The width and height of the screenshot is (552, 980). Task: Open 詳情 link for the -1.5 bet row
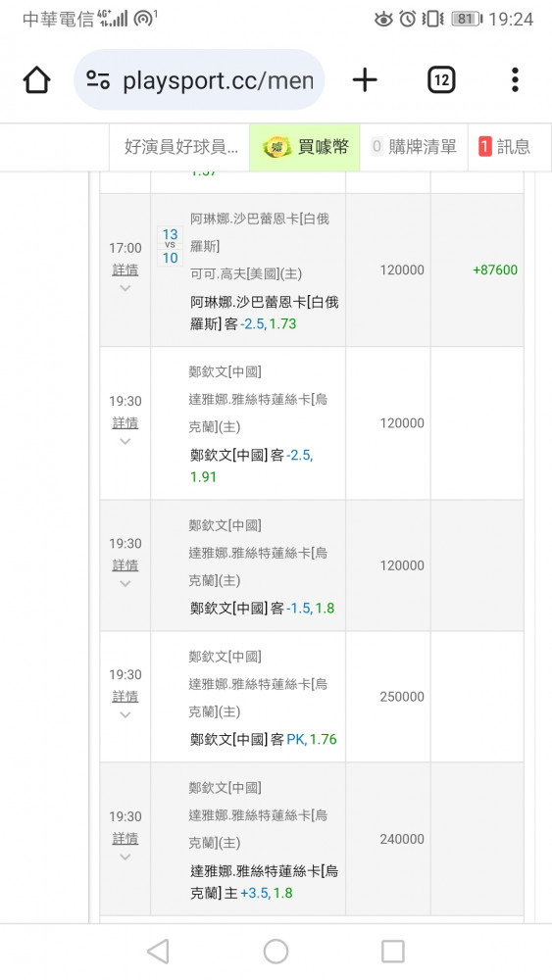(125, 565)
